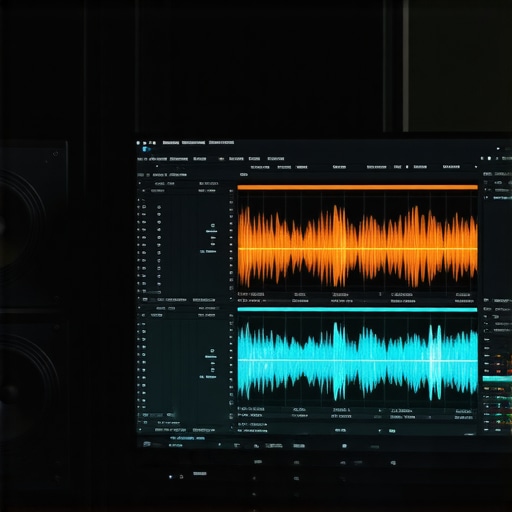This screenshot has height=512, width=512.
Task: Click the blue app icon under the window controls
Action: point(146,149)
